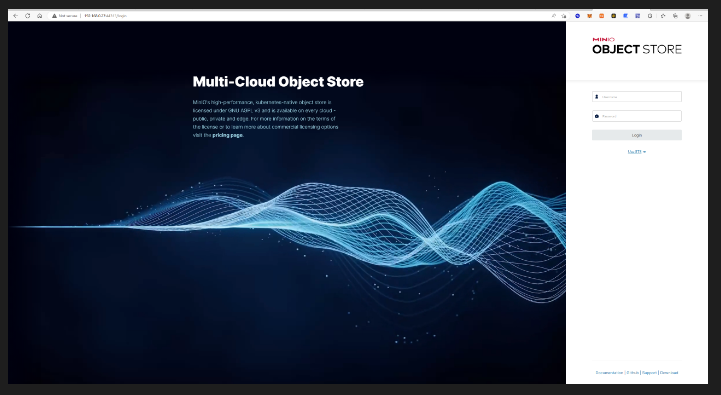Open the blue circular extension icon

click(578, 16)
